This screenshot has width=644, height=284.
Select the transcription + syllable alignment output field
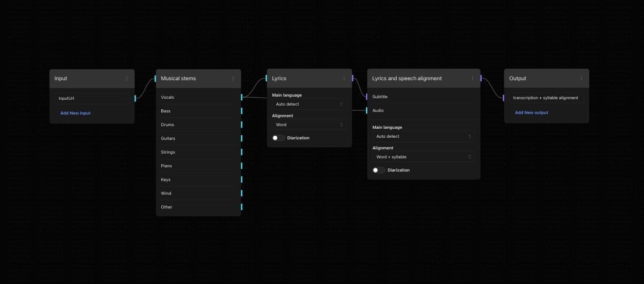[545, 98]
